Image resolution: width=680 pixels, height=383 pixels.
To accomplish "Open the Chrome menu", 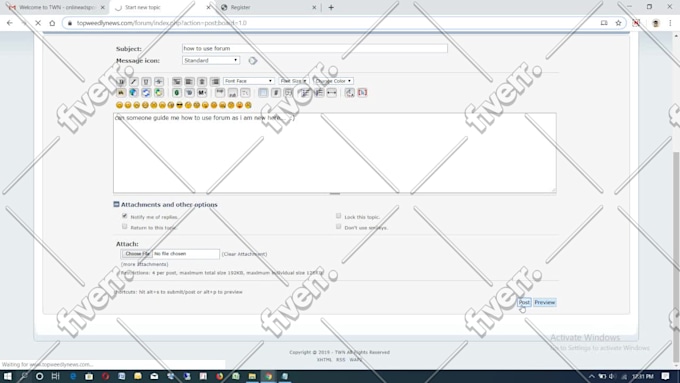I will [670, 23].
